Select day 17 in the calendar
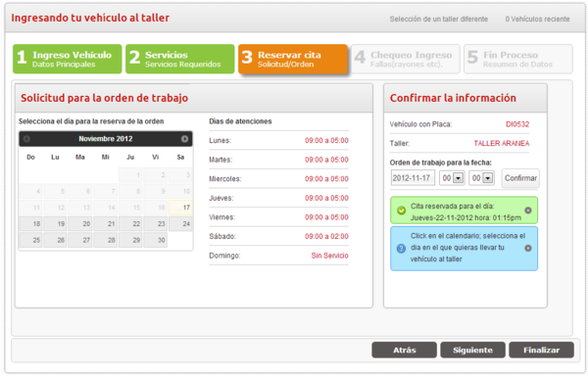The image size is (588, 376). click(180, 208)
